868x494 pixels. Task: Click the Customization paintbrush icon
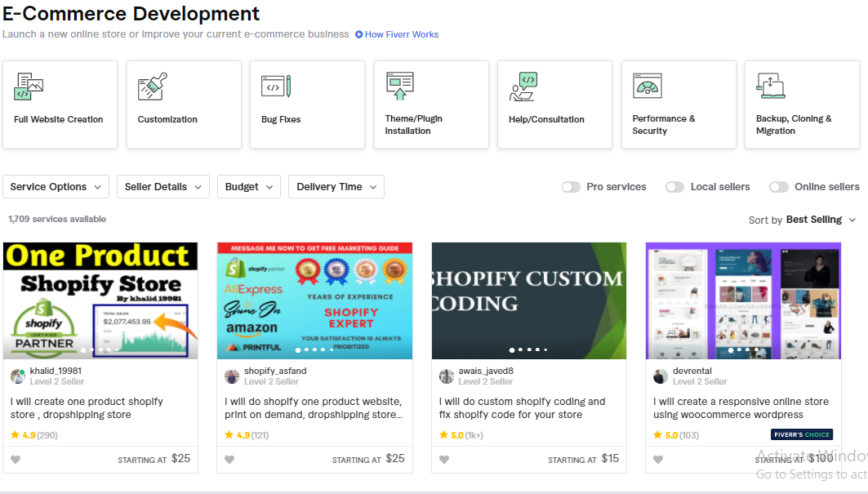click(153, 87)
